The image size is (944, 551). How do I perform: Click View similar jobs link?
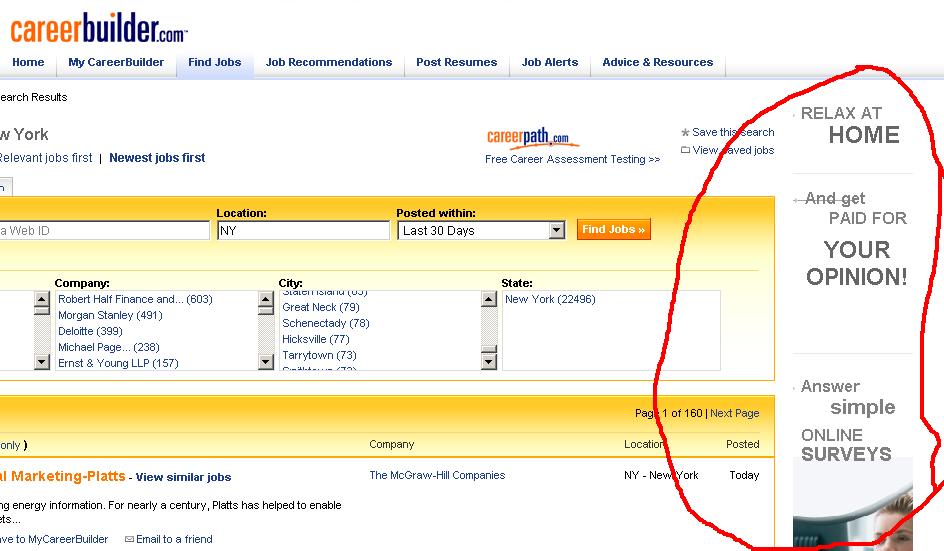click(x=184, y=477)
